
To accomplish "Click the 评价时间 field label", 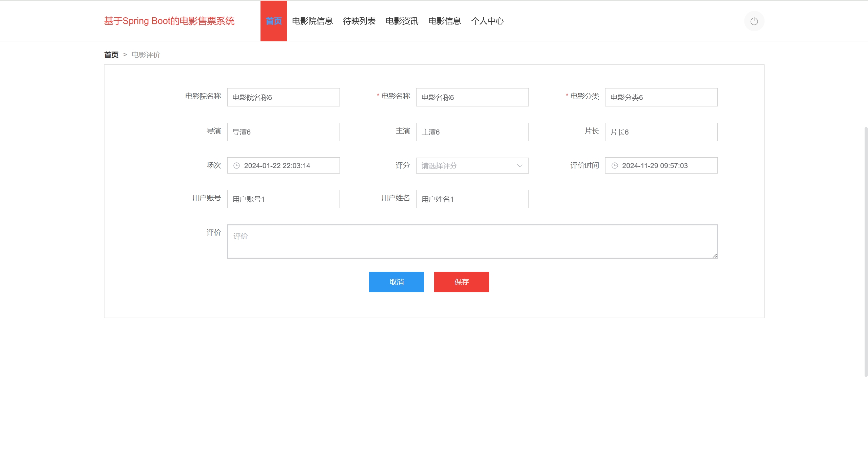I will (585, 165).
